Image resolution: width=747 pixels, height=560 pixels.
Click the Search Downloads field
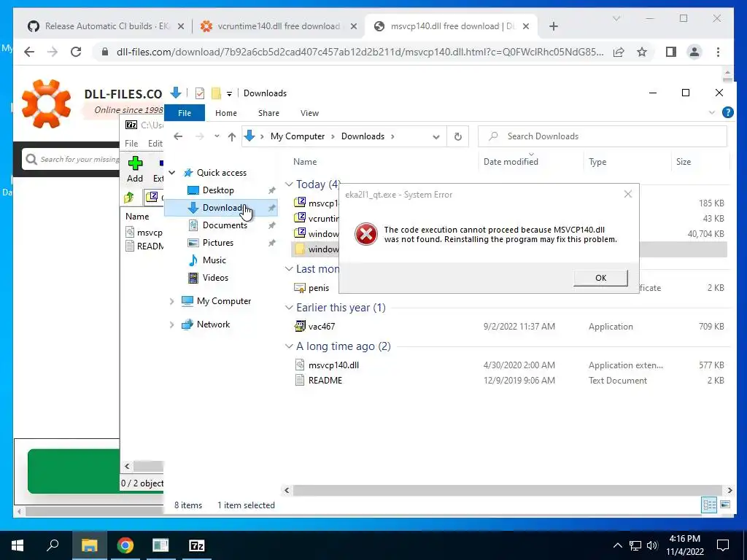[602, 136]
